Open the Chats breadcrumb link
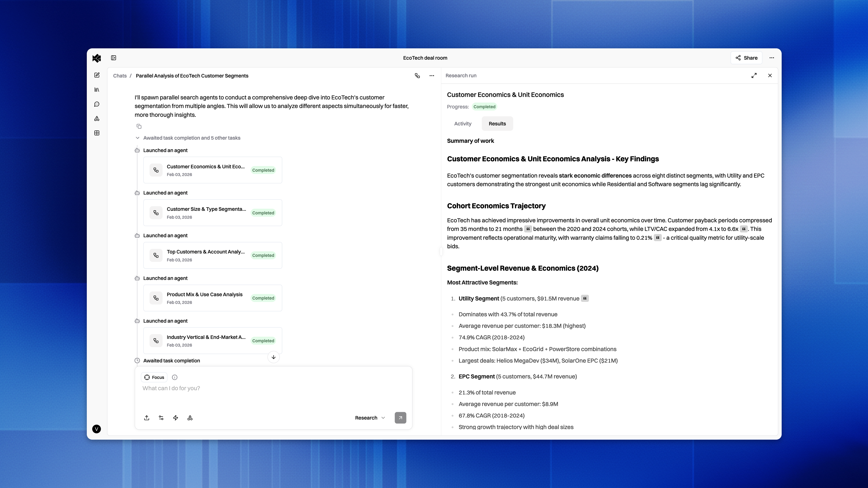 tap(120, 76)
